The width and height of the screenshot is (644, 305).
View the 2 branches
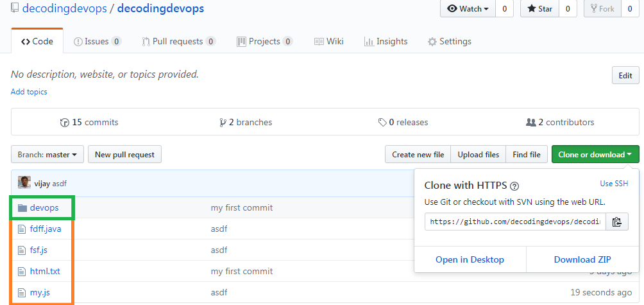(246, 122)
